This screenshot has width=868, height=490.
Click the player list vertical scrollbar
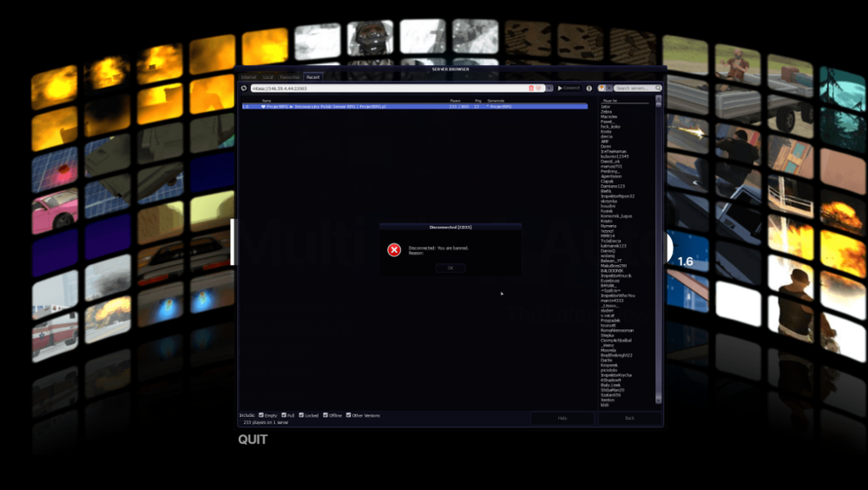click(658, 249)
